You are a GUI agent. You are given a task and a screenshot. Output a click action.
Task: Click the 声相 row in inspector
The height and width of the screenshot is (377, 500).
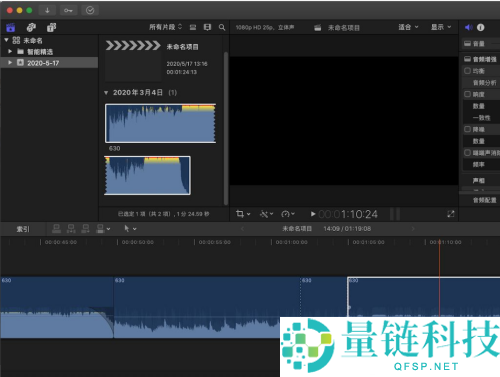(479, 180)
